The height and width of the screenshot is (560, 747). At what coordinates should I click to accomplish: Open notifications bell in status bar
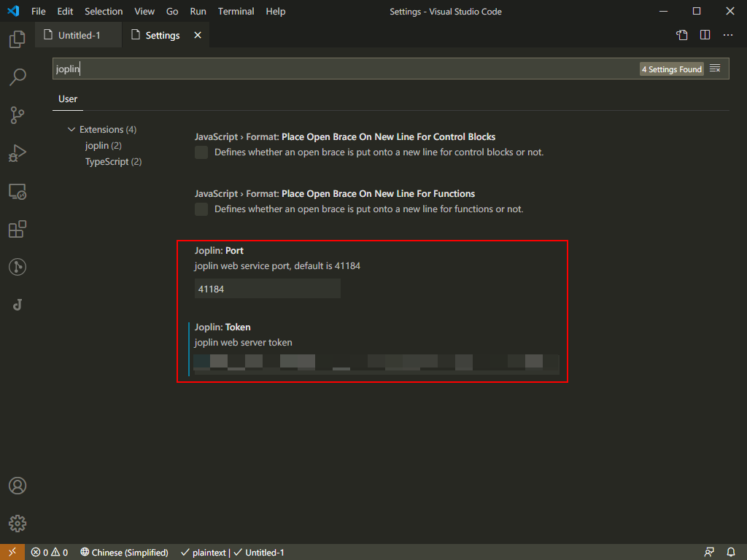731,553
